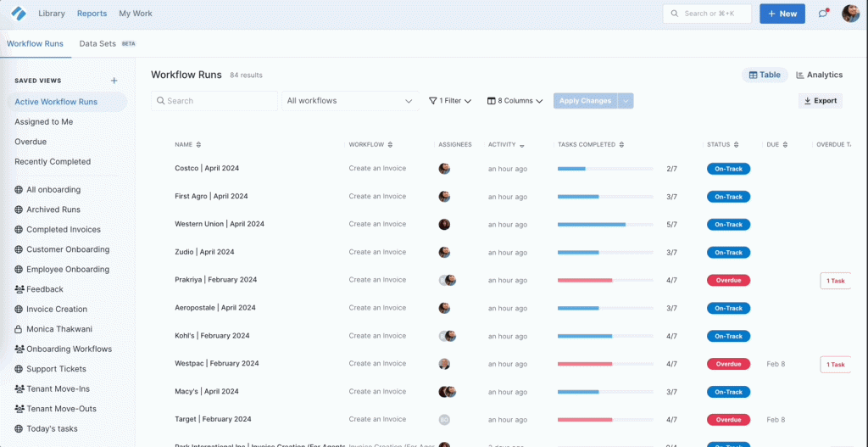This screenshot has width=868, height=447.
Task: Click the lock icon beside Monica Thakwani
Action: click(x=19, y=329)
